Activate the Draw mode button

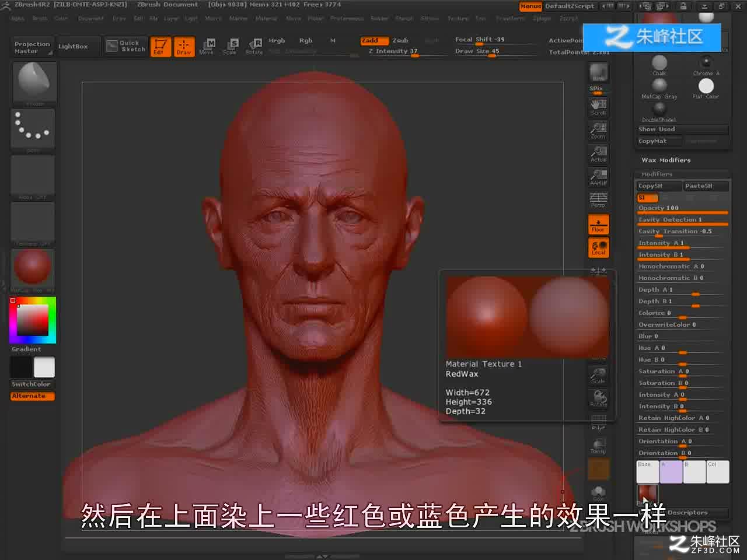pos(184,46)
